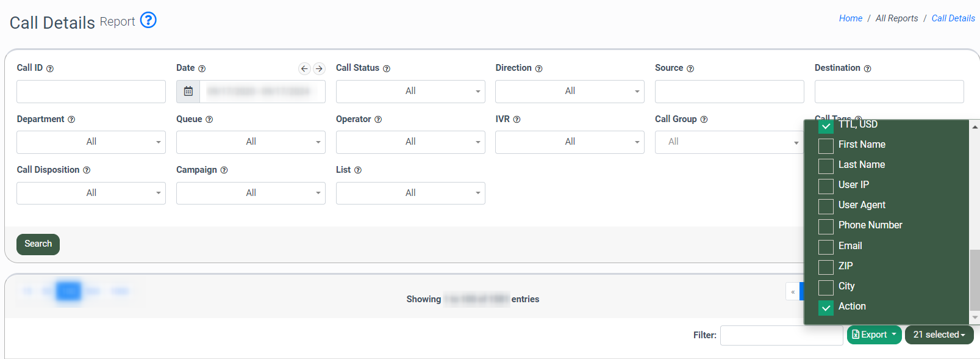
Task: Click the Call Details Report help icon
Action: [x=148, y=20]
